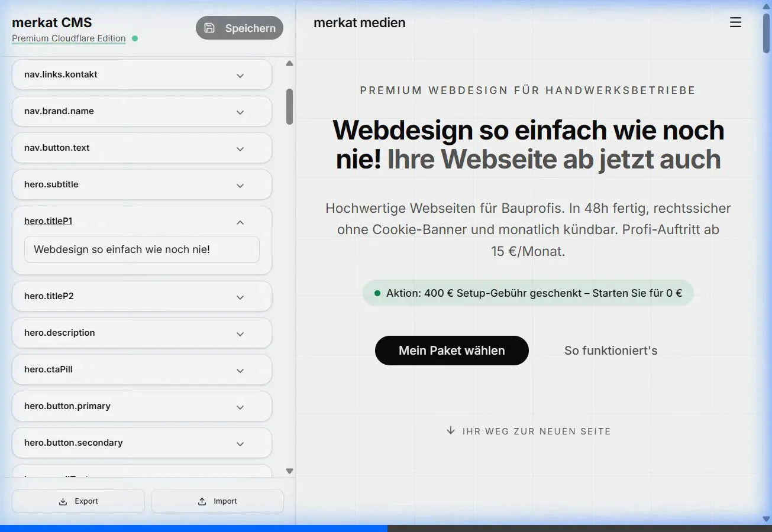Click the sidebar scroll-down arrow
Image resolution: width=772 pixels, height=532 pixels.
289,471
